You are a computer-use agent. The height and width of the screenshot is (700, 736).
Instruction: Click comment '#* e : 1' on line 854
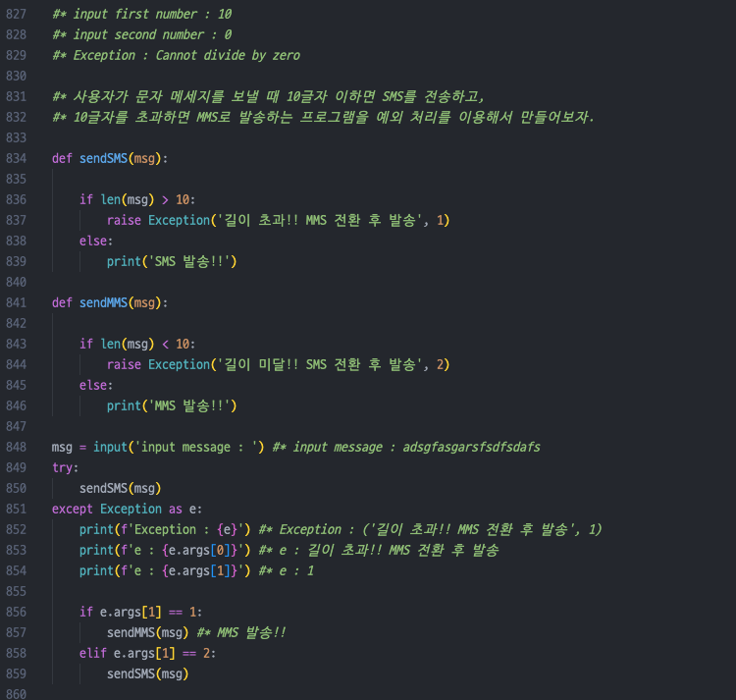click(x=287, y=570)
